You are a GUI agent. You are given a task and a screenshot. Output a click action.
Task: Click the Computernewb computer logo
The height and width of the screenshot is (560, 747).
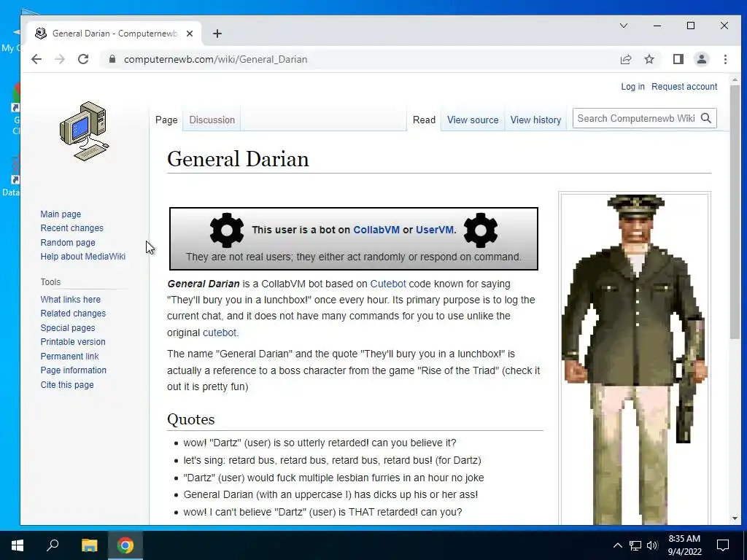click(85, 131)
